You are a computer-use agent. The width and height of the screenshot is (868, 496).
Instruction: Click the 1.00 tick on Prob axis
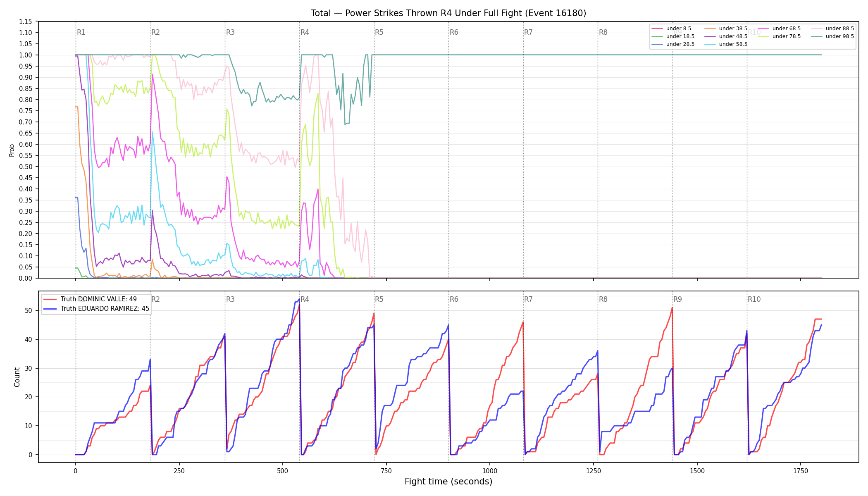click(26, 55)
